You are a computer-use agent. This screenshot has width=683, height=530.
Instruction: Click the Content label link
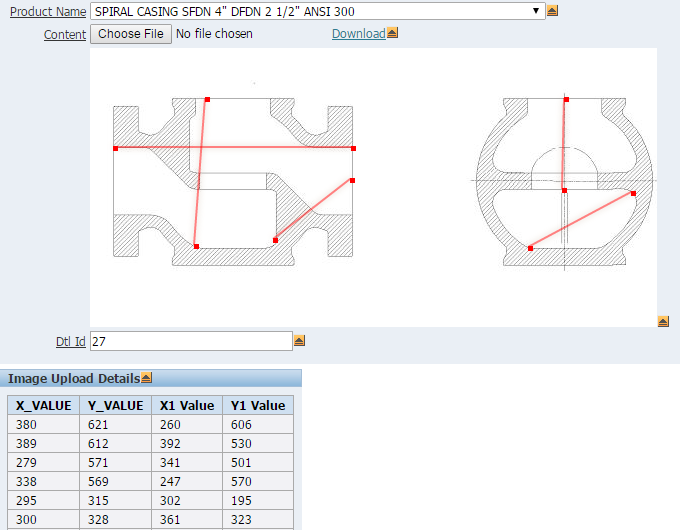(65, 34)
